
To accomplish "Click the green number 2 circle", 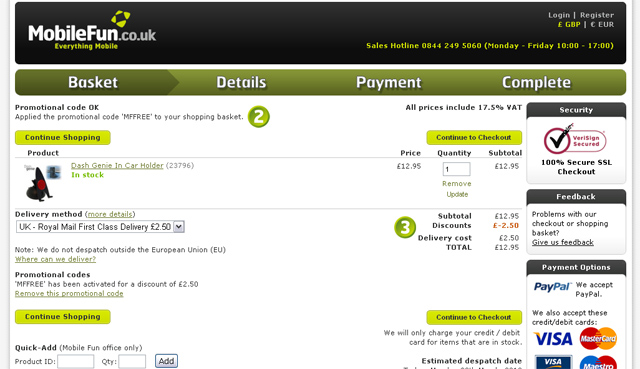I will (x=259, y=117).
